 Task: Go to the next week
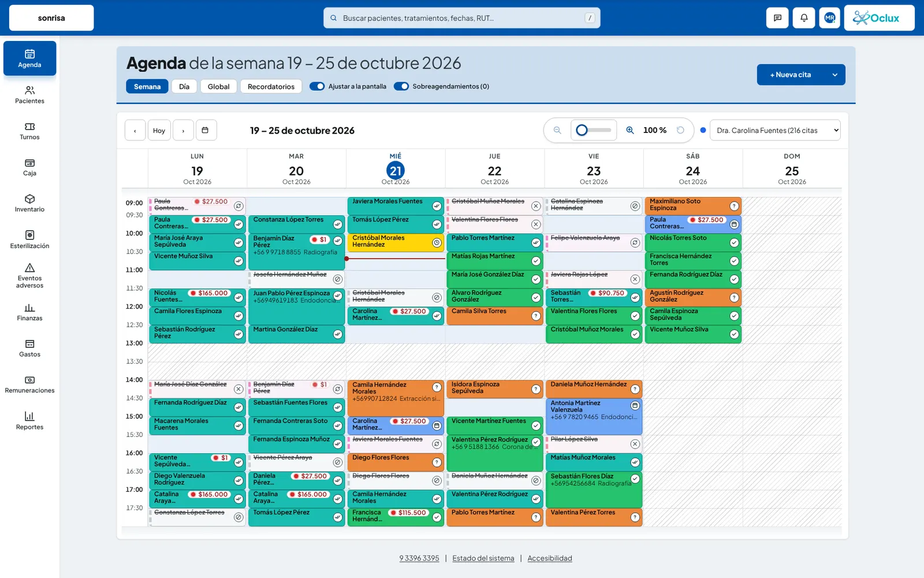183,131
